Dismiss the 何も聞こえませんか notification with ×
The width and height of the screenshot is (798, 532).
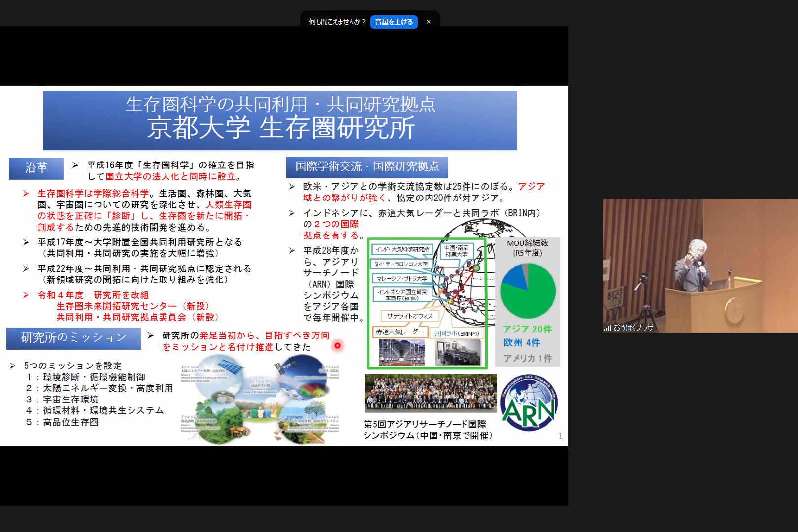pyautogui.click(x=429, y=22)
